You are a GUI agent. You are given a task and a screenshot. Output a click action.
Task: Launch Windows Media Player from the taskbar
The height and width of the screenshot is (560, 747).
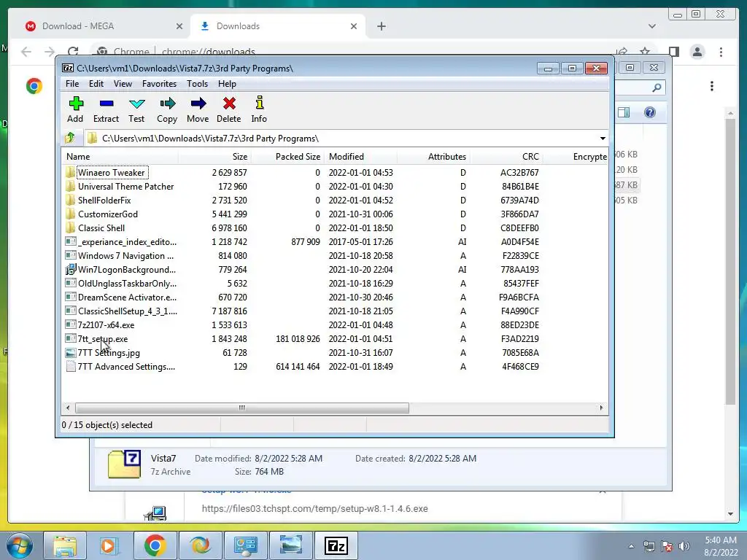109,545
